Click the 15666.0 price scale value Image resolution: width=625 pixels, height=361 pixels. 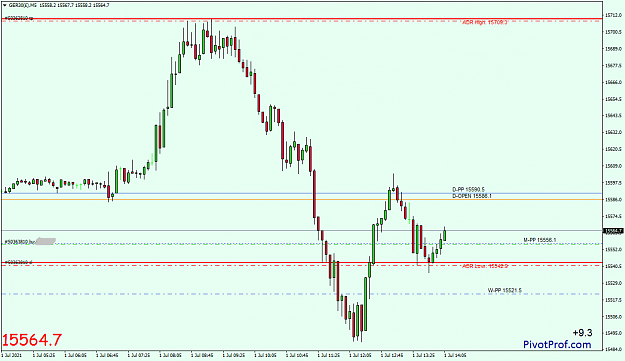tap(613, 82)
